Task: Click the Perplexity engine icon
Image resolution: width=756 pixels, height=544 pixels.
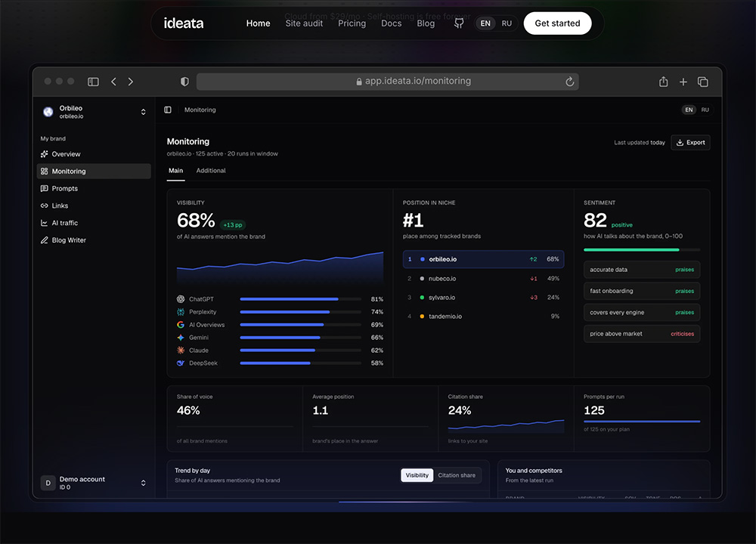Action: pos(181,312)
